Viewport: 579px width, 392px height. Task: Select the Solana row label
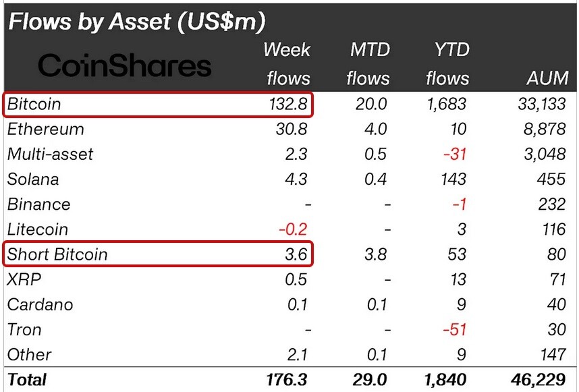[x=33, y=179]
